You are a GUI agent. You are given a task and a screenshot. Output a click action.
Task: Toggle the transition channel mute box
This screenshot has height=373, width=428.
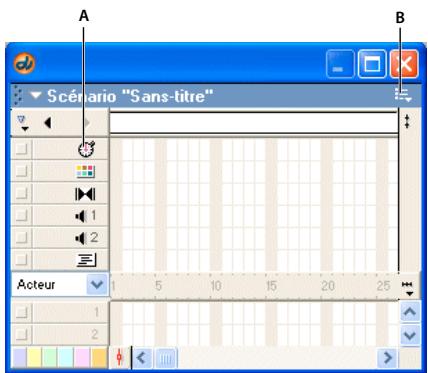22,193
